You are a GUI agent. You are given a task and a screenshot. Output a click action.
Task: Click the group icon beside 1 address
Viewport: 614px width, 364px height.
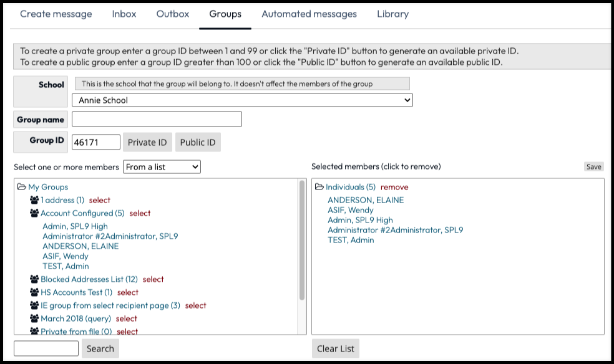point(34,200)
